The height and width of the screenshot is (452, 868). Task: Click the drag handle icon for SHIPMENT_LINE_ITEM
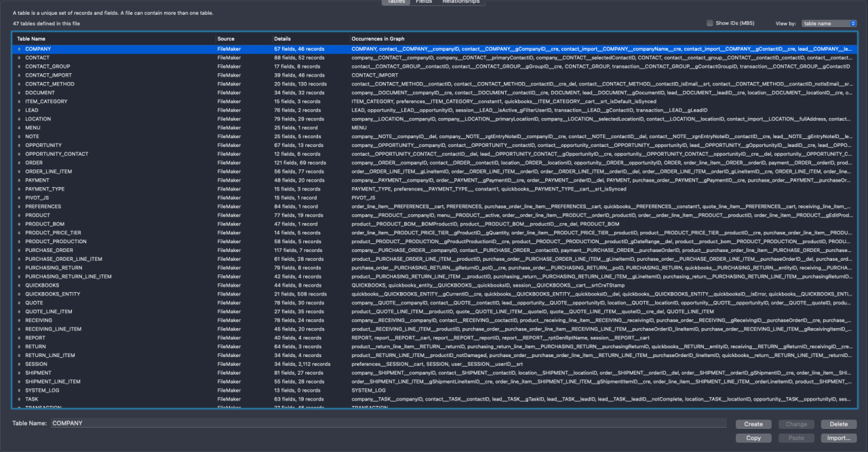tap(19, 382)
